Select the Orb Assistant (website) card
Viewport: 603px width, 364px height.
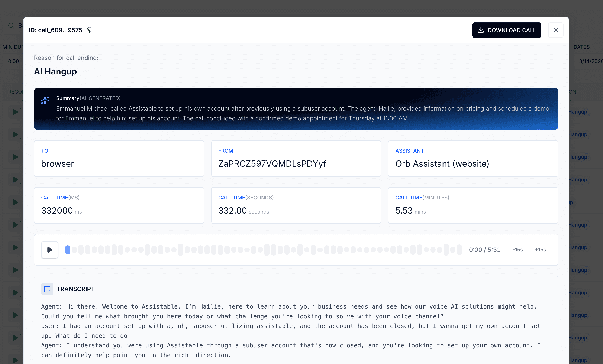(473, 159)
